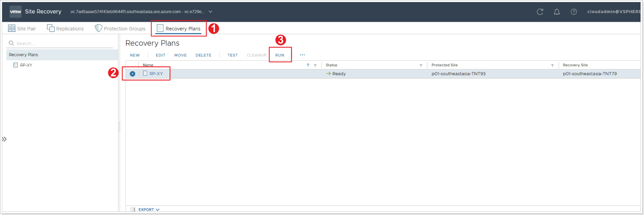
Task: Click the refresh icon in header
Action: (540, 12)
